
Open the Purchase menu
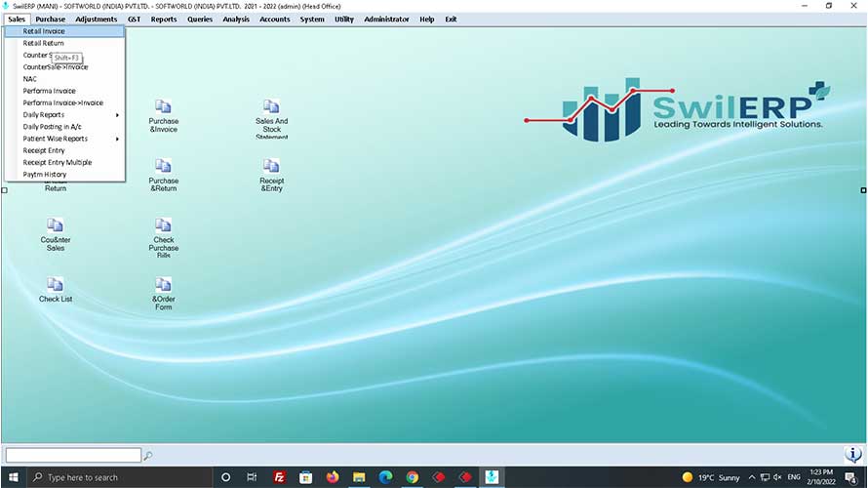click(x=51, y=19)
